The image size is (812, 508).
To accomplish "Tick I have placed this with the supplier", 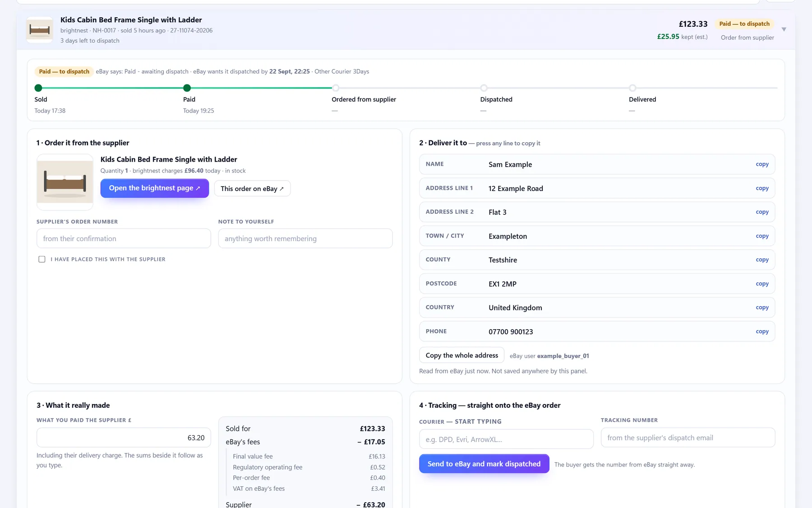I will point(42,259).
